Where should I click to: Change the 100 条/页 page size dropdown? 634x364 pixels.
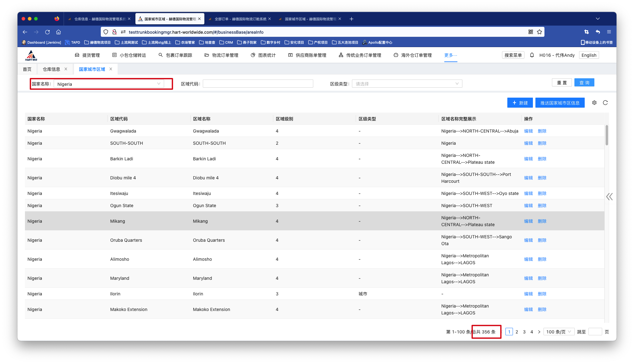(558, 332)
